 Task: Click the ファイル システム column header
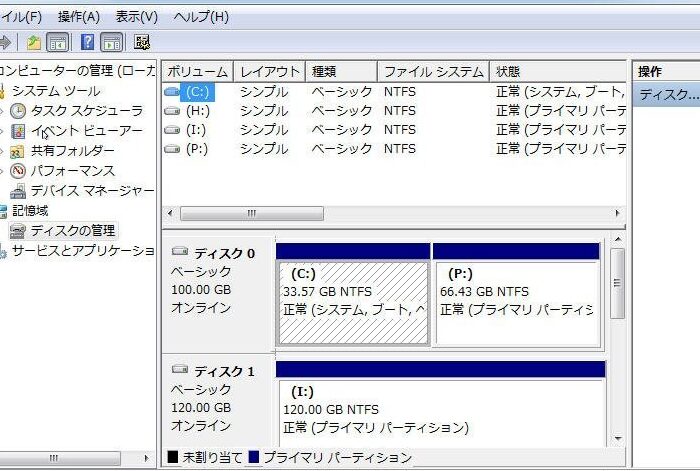coord(433,72)
